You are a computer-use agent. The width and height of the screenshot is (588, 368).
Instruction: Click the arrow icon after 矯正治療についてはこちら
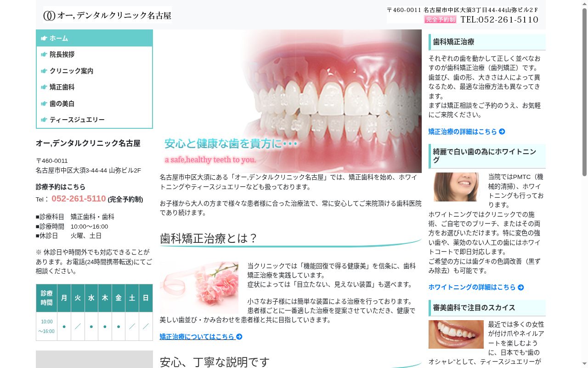239,337
